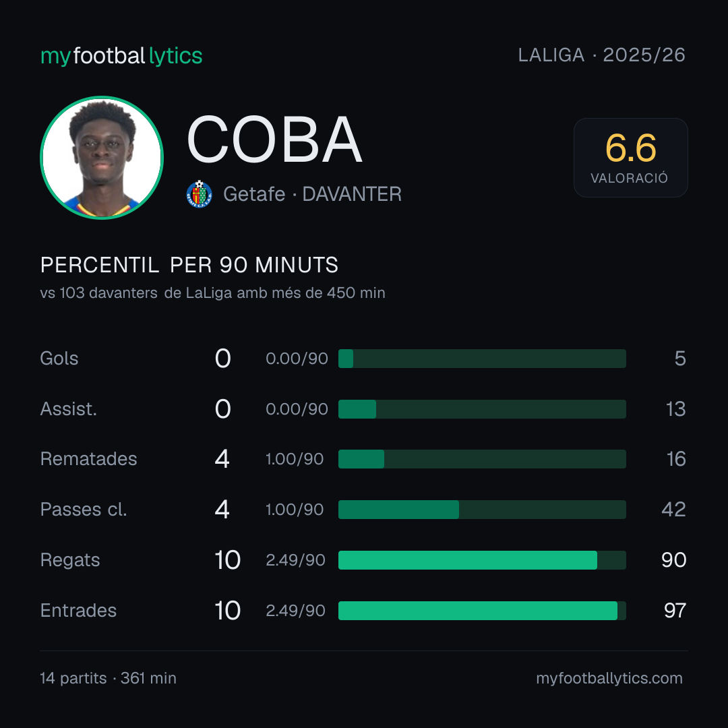Click the Getafe club crest icon
728x728 pixels.
[x=199, y=194]
